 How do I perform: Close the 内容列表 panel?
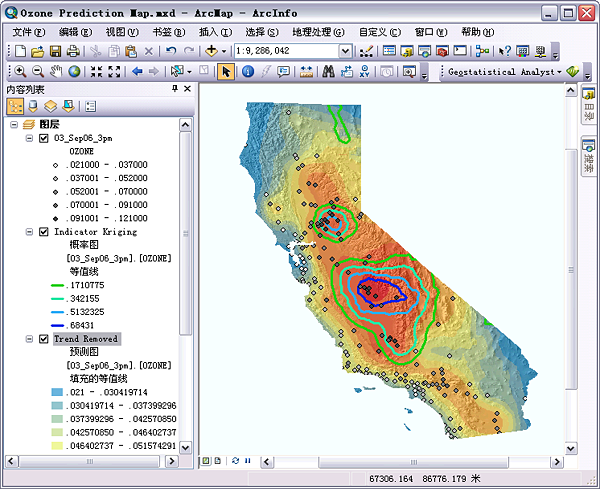pos(188,89)
